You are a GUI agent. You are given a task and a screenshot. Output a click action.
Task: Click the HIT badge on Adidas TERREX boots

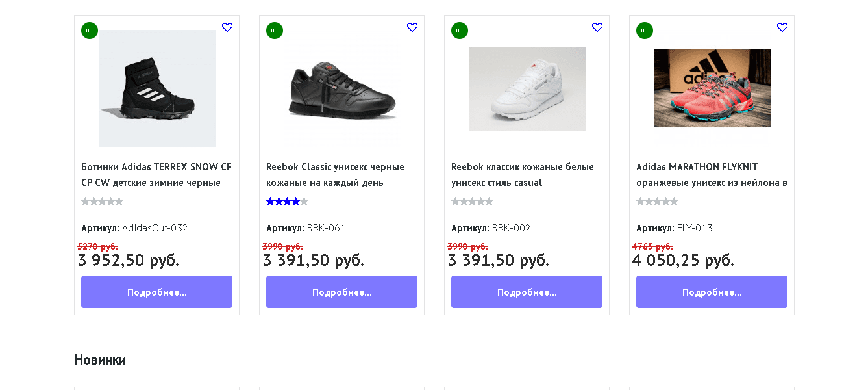click(89, 30)
